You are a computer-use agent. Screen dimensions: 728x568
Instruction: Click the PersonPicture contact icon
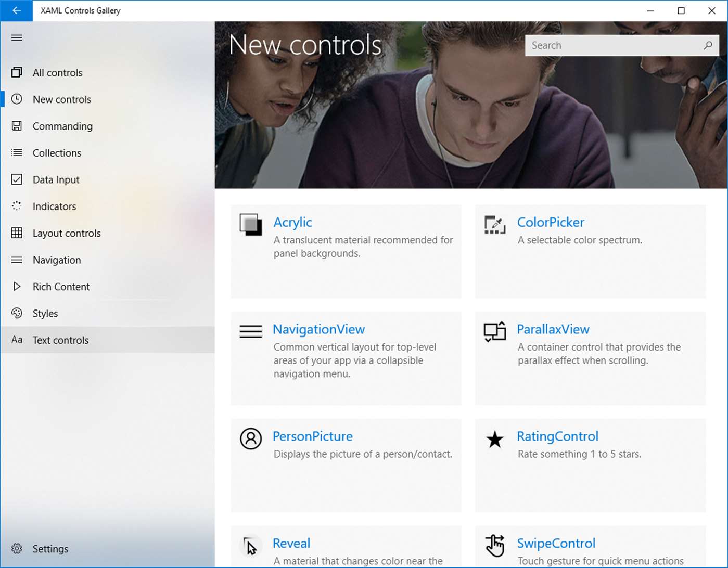(251, 438)
